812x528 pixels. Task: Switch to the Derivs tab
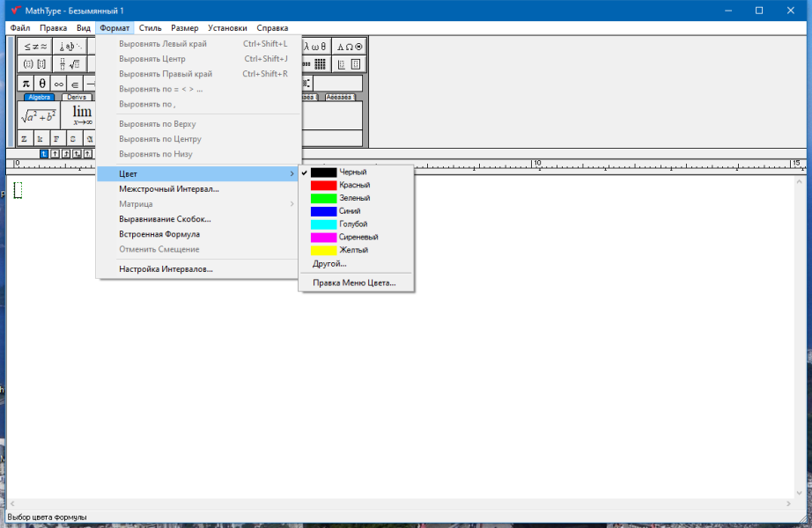click(77, 97)
